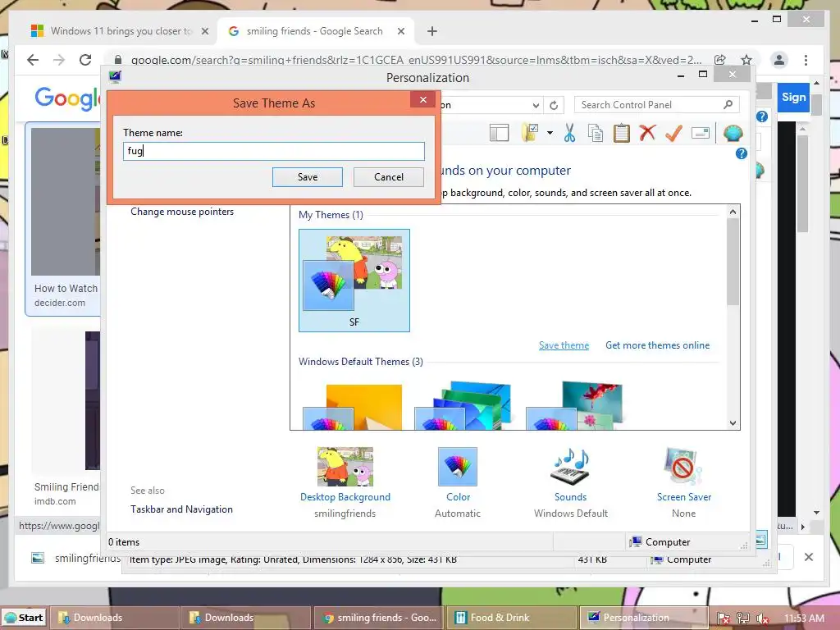840x630 pixels.
Task: Bookmark the page with Chrome star icon
Action: (x=746, y=60)
